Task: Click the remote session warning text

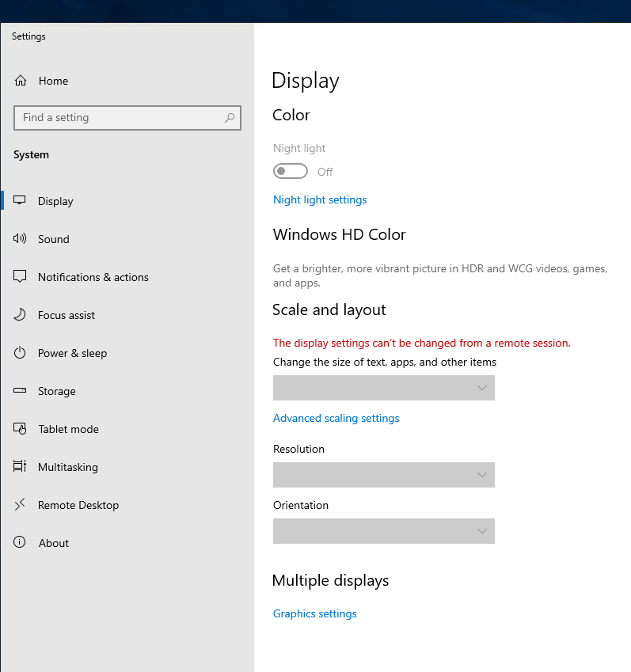Action: click(421, 343)
